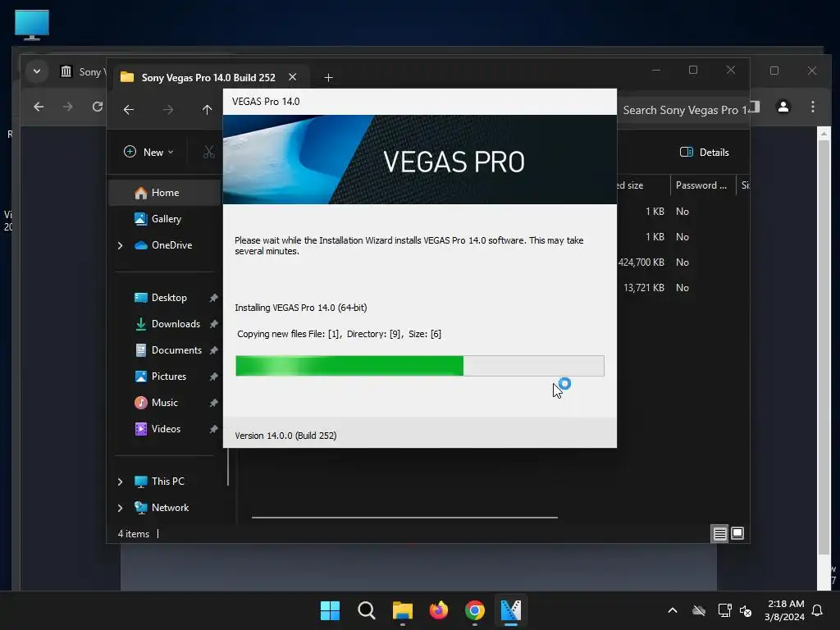Click the 424,700 KB file size cell

(x=641, y=262)
